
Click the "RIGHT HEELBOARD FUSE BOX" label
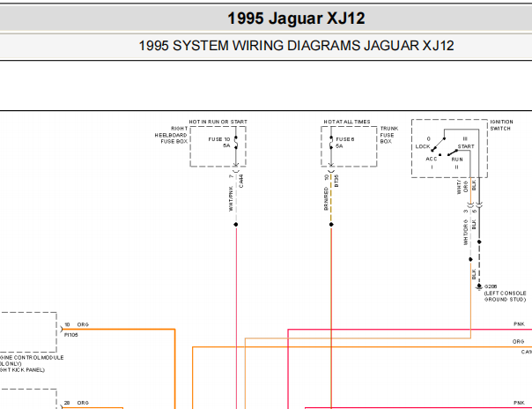(x=171, y=135)
